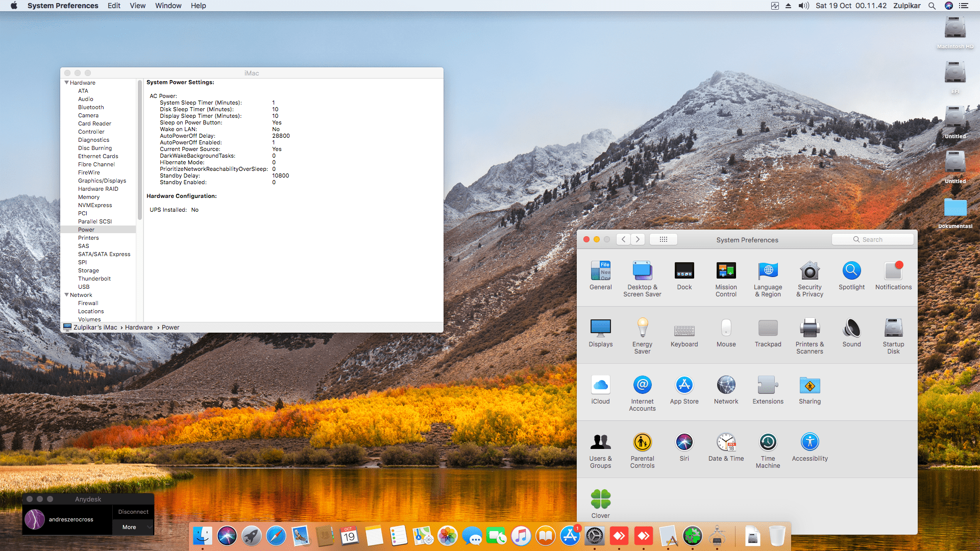Collapse the Hardware section in the sidebar
The image size is (980, 551).
tap(67, 82)
